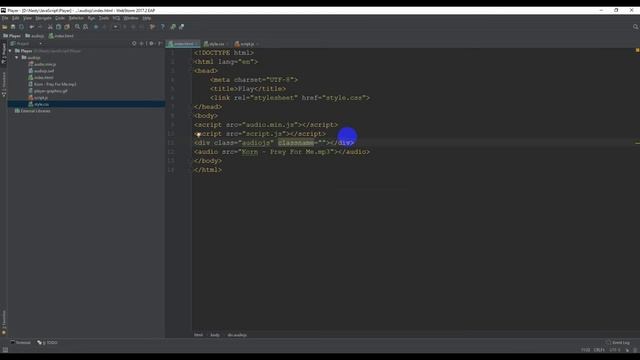The height and width of the screenshot is (360, 640).
Task: Open the TODO tool window
Action: pos(47,342)
